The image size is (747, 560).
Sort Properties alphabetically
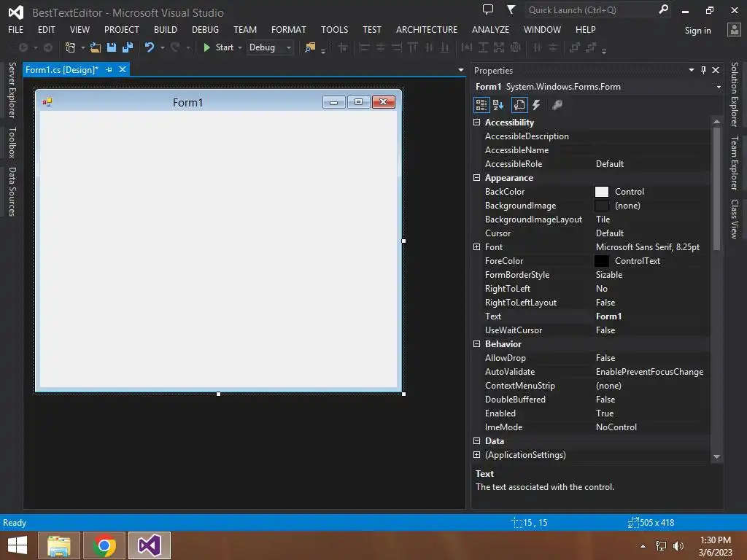click(x=498, y=105)
